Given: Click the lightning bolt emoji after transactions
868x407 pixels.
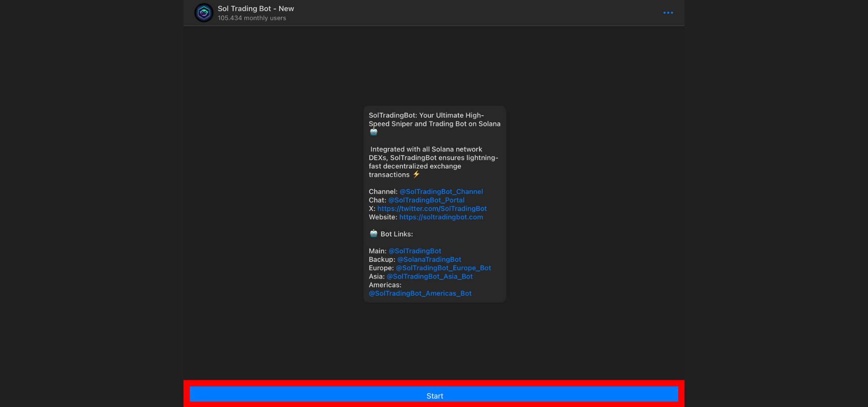Looking at the screenshot, I should tap(416, 175).
